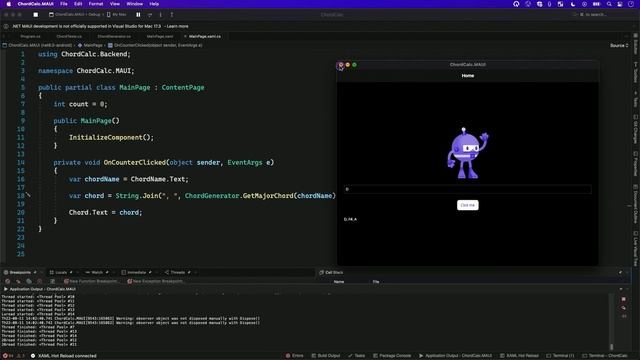Open Tasks pad in the status bar
The width and height of the screenshot is (640, 360).
point(357,356)
